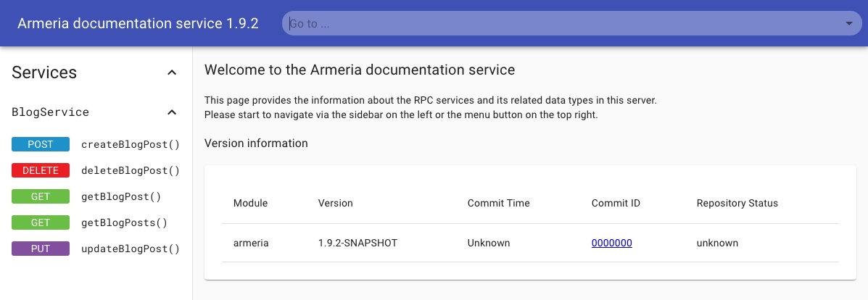Click the GET badge beside getBlogPost()
The height and width of the screenshot is (300, 868).
click(41, 196)
